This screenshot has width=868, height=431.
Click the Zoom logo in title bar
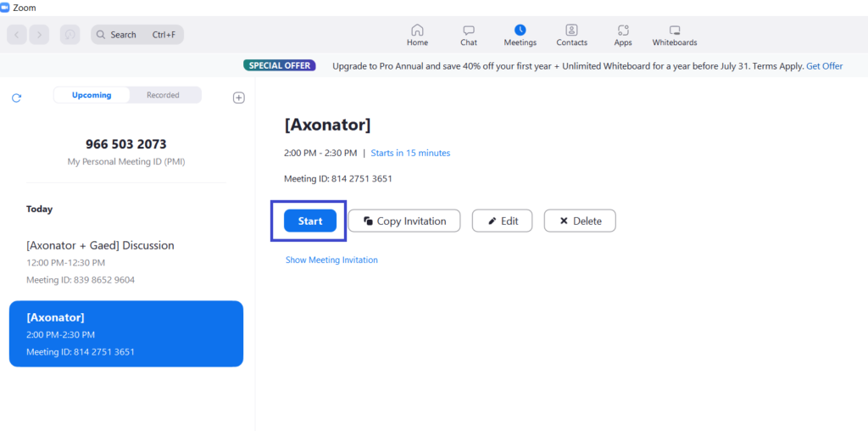(x=6, y=8)
